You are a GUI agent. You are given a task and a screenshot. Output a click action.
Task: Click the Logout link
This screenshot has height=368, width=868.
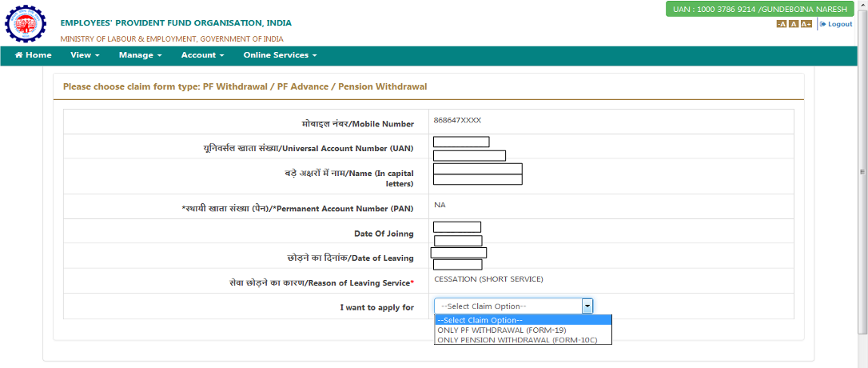point(836,24)
